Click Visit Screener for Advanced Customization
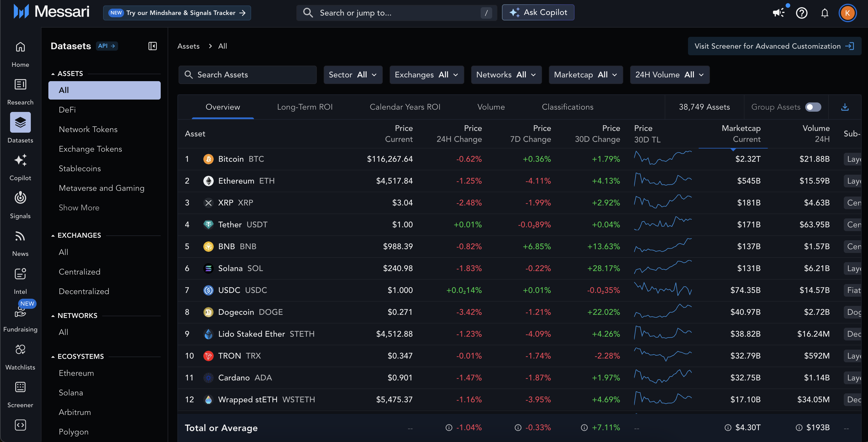The width and height of the screenshot is (868, 442). [x=774, y=46]
